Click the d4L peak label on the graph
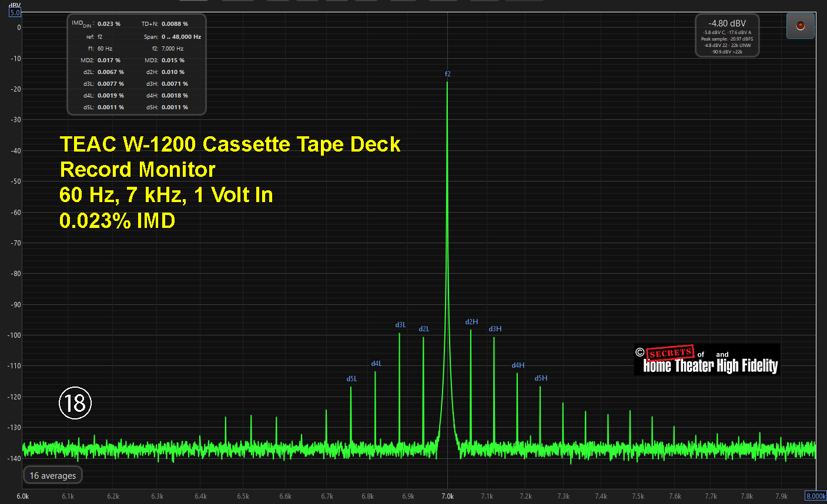The height and width of the screenshot is (504, 827). pyautogui.click(x=376, y=364)
